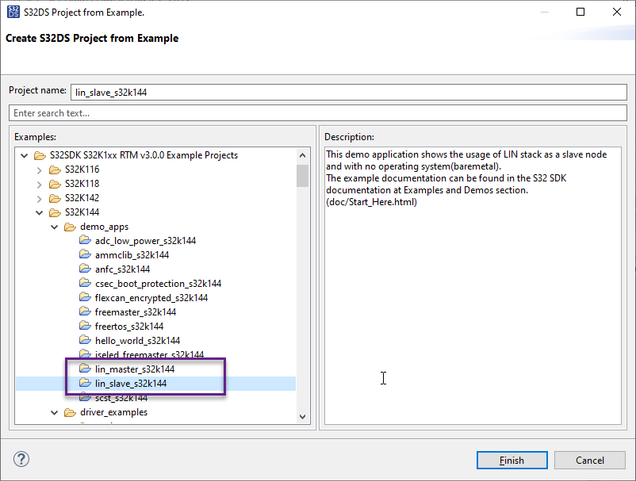The image size is (636, 481).
Task: Maximize the S32DS Project dialog window
Action: (580, 12)
